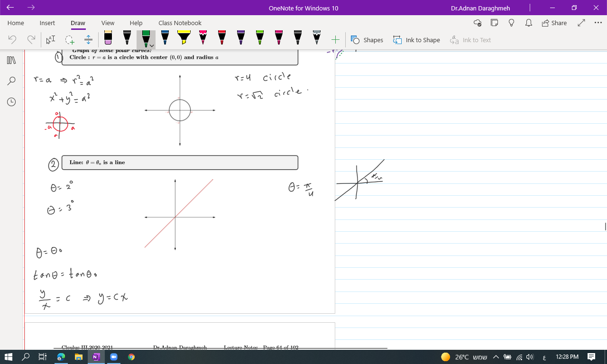Add a new pen with the plus icon
Viewport: 607px width, 364px height.
(335, 40)
